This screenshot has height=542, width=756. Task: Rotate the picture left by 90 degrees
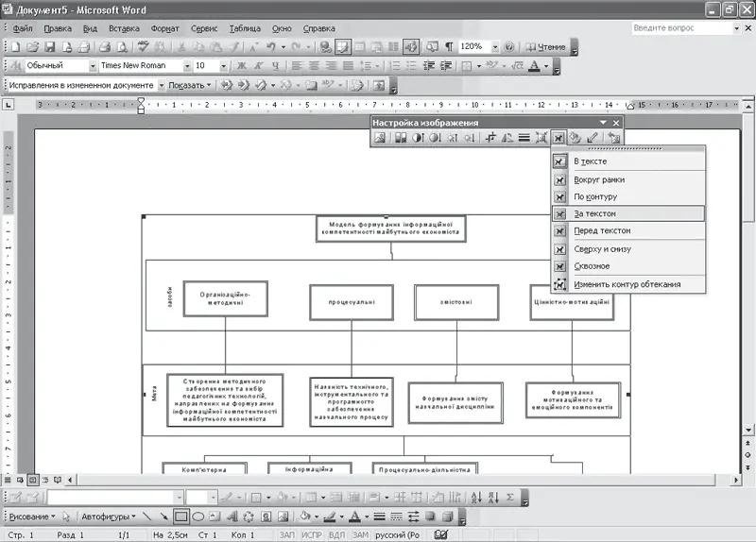coord(507,138)
